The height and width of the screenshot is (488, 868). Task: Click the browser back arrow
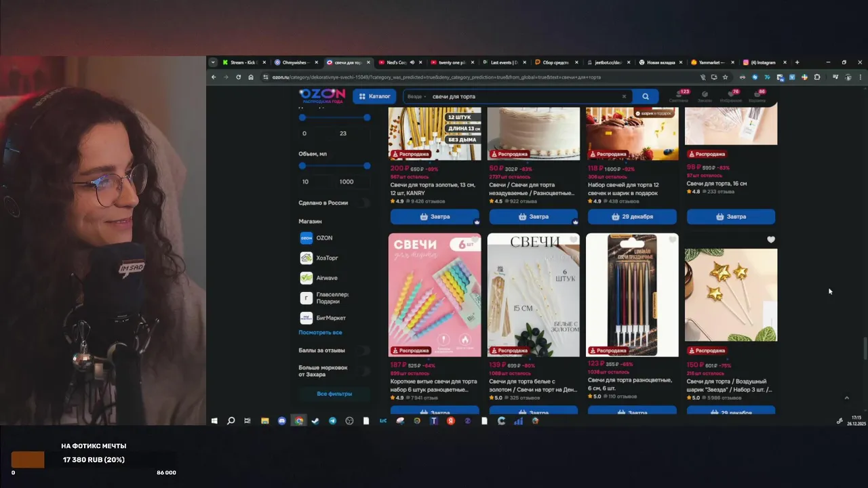point(214,77)
